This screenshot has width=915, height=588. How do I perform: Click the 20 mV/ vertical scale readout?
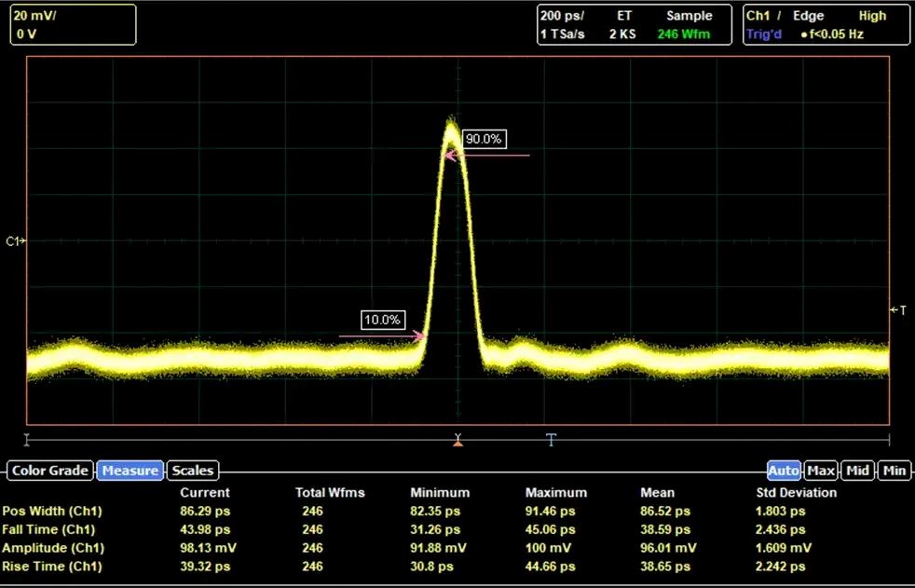(35, 16)
